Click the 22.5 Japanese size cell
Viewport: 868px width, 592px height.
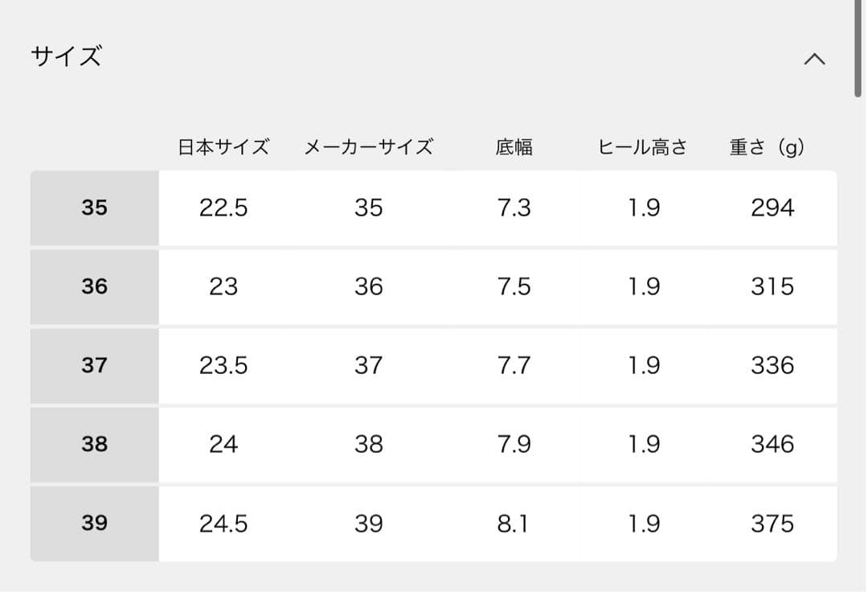pos(225,208)
